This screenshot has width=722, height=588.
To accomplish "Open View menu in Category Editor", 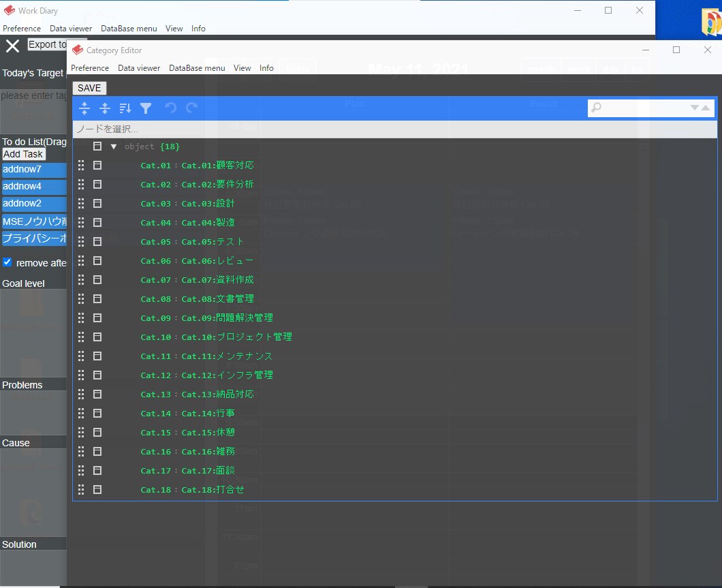I will point(242,67).
